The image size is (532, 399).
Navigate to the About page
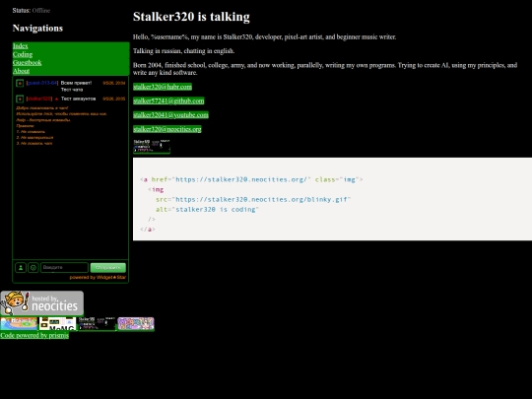[21, 71]
